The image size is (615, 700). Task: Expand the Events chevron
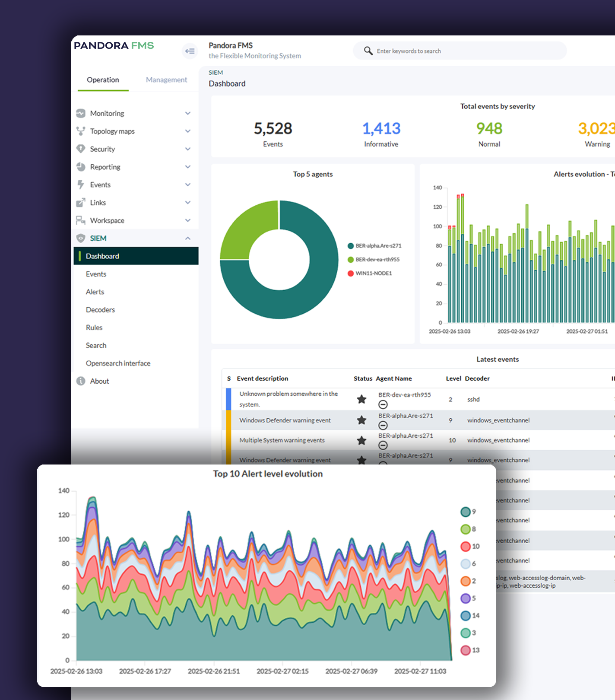point(188,185)
